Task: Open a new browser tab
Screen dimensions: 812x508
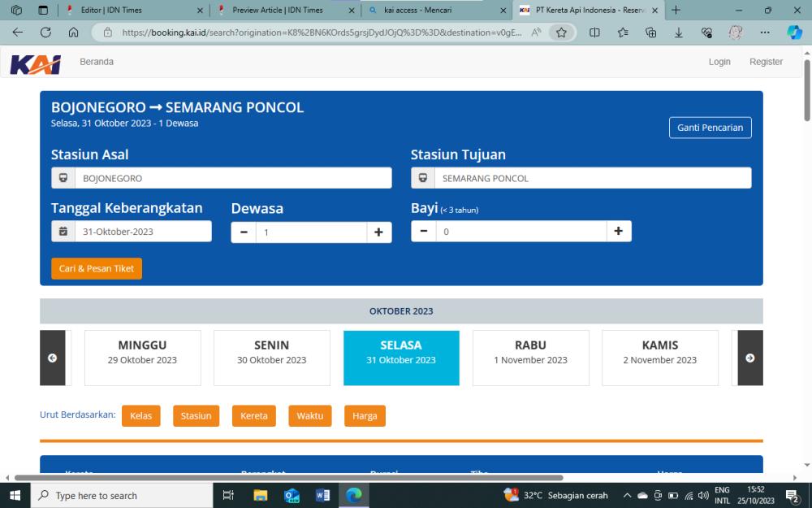Action: (x=676, y=10)
